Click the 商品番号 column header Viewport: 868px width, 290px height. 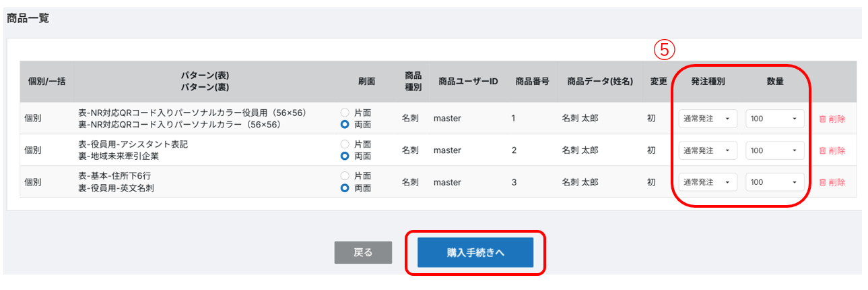click(x=532, y=82)
